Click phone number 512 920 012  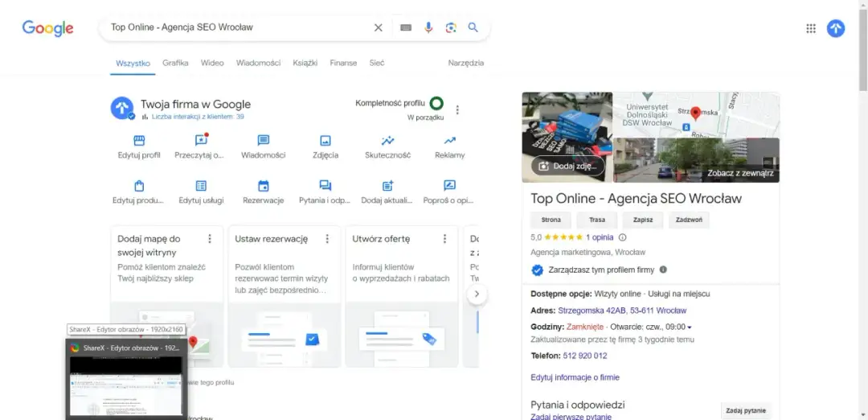tap(584, 356)
